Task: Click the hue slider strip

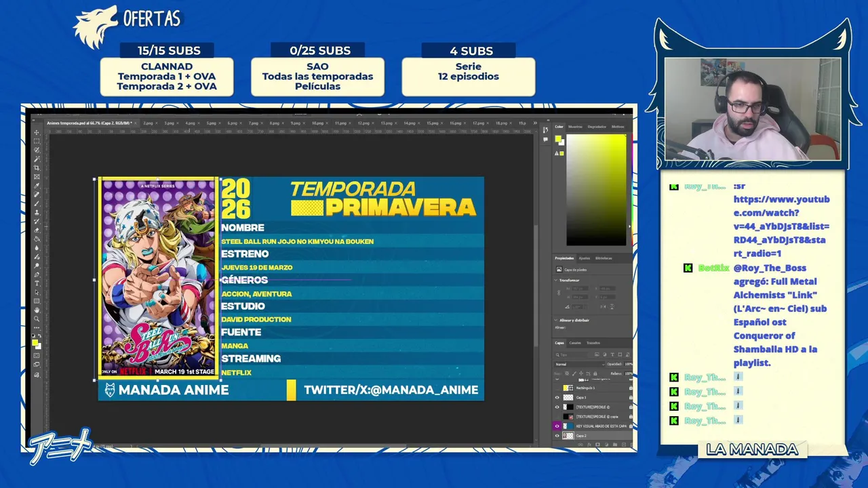Action: click(632, 190)
